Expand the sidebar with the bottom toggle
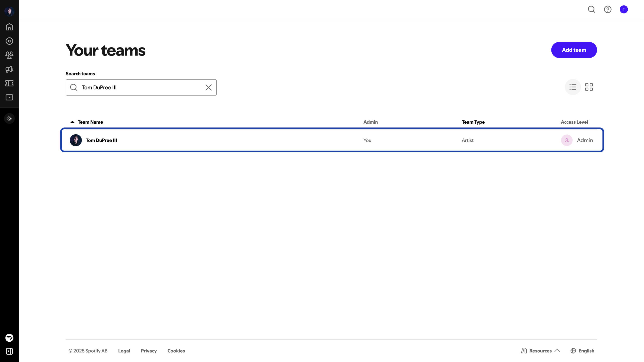This screenshot has width=644, height=362. pyautogui.click(x=9, y=351)
